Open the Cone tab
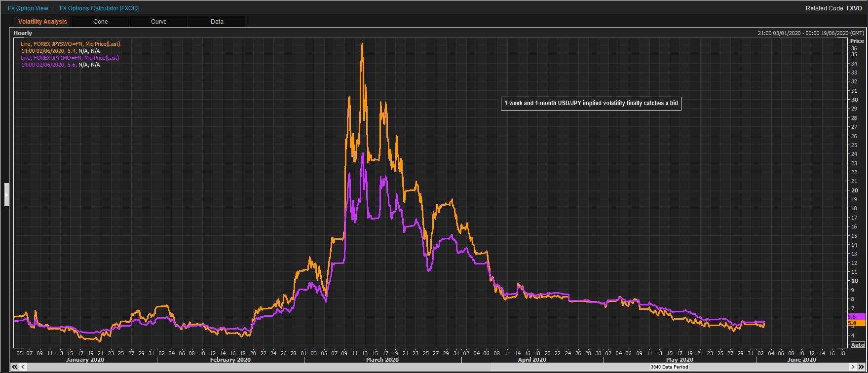The width and height of the screenshot is (868, 373). click(x=100, y=22)
